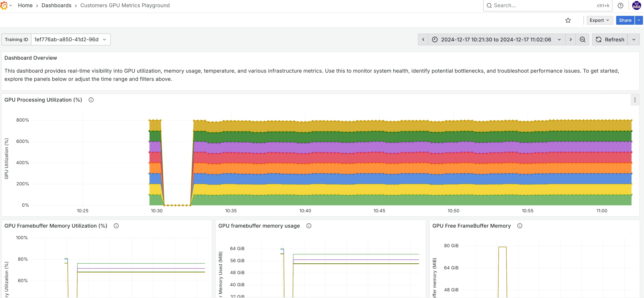
Task: Click the zoom out time range magnifier icon
Action: (x=583, y=39)
